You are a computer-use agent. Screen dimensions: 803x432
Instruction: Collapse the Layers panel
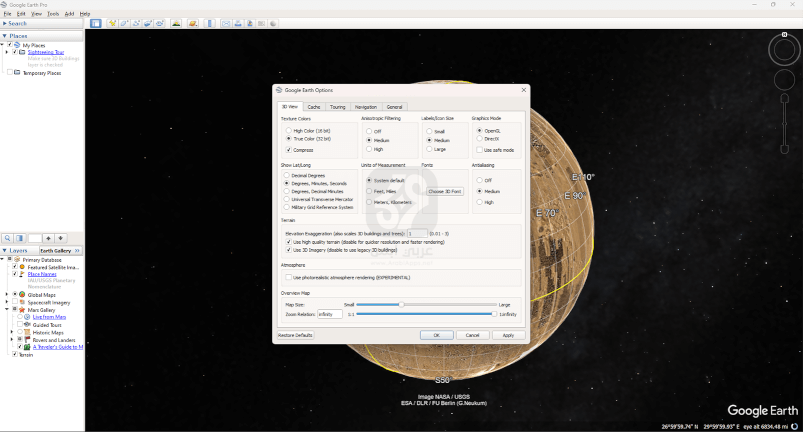tap(5, 251)
